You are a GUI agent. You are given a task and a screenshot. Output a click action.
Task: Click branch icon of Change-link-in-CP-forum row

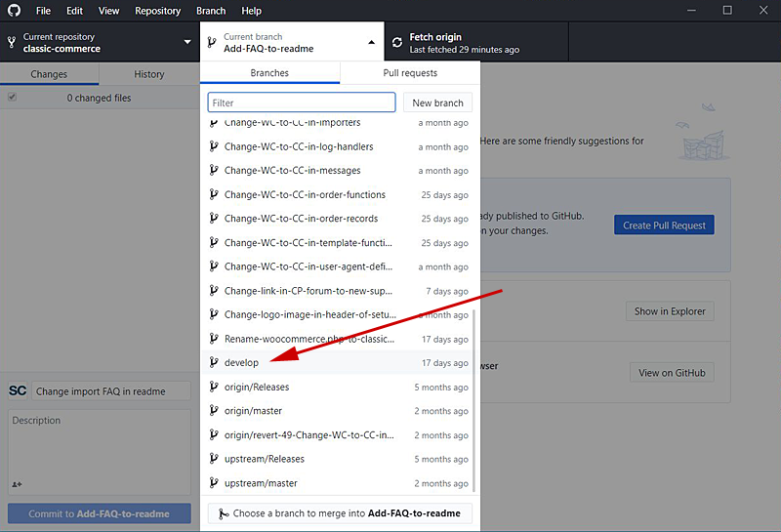pyautogui.click(x=214, y=291)
